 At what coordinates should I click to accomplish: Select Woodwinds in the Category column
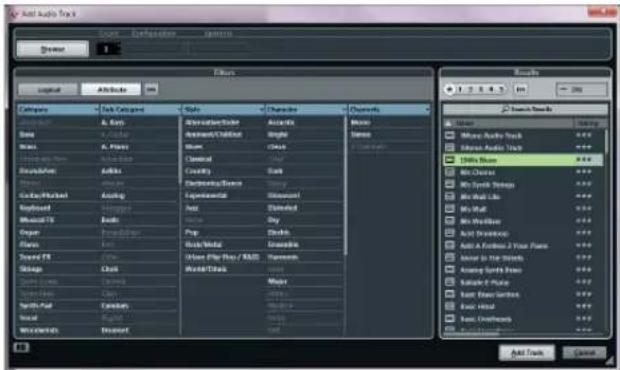pyautogui.click(x=38, y=330)
